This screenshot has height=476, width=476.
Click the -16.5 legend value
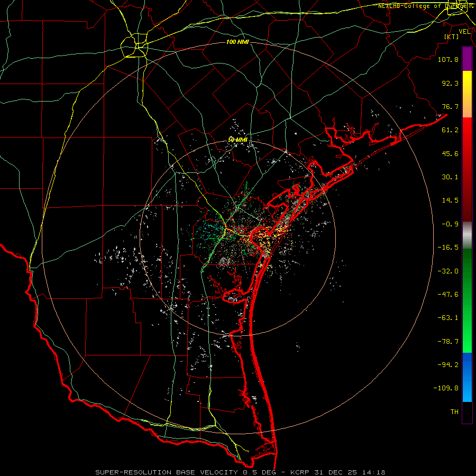[448, 248]
